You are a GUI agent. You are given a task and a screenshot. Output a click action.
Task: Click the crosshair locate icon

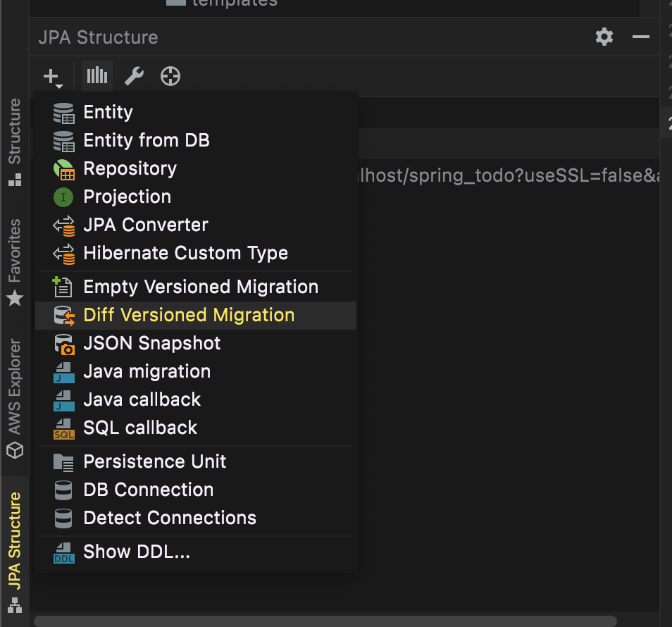[170, 77]
